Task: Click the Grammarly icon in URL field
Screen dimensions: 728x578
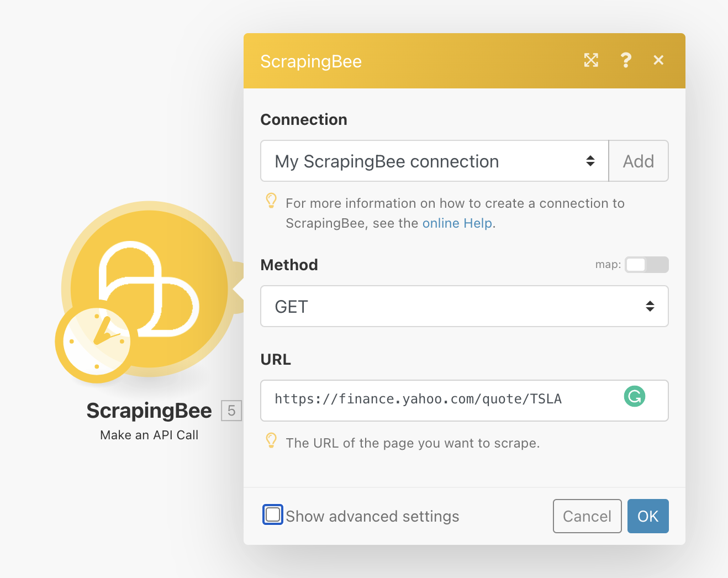Action: pyautogui.click(x=635, y=396)
